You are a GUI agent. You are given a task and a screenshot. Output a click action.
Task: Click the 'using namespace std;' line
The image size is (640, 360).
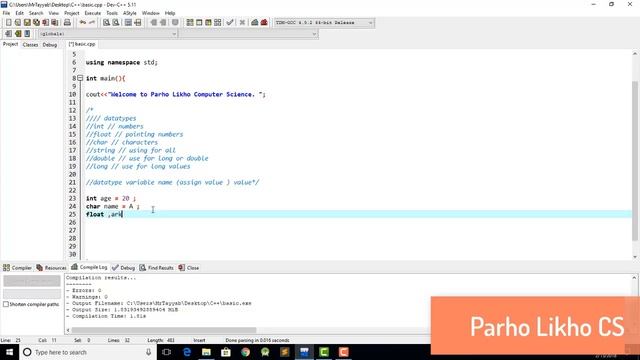(x=122, y=62)
